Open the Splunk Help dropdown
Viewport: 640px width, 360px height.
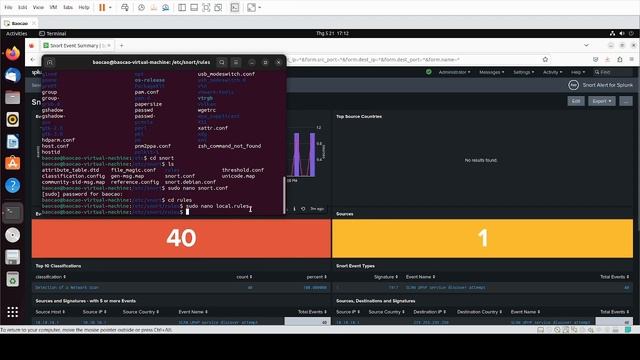pyautogui.click(x=578, y=72)
